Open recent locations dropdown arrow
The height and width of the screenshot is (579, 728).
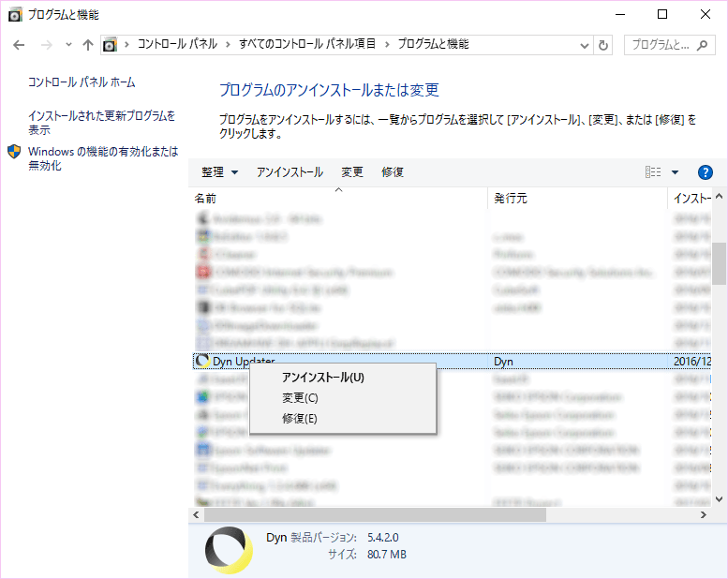[x=68, y=44]
